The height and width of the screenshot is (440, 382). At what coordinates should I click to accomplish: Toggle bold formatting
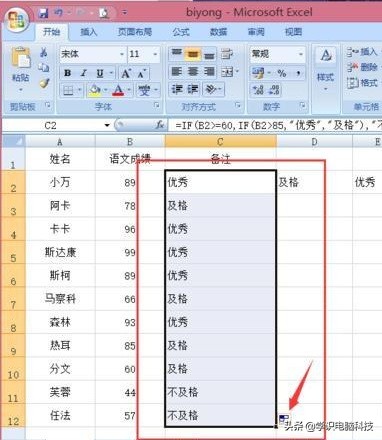click(x=68, y=73)
